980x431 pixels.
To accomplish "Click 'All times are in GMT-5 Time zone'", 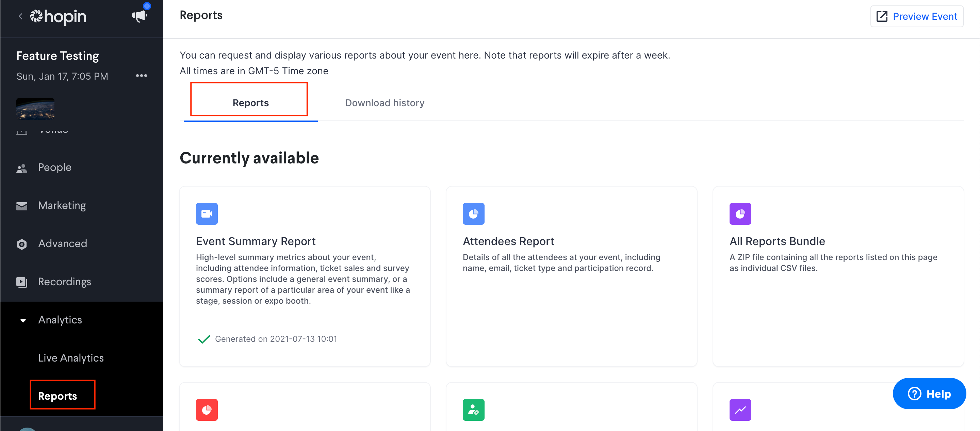I will click(x=254, y=71).
